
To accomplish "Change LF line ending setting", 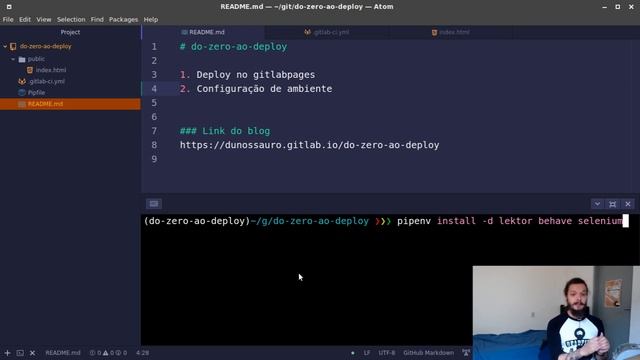I will [367, 353].
